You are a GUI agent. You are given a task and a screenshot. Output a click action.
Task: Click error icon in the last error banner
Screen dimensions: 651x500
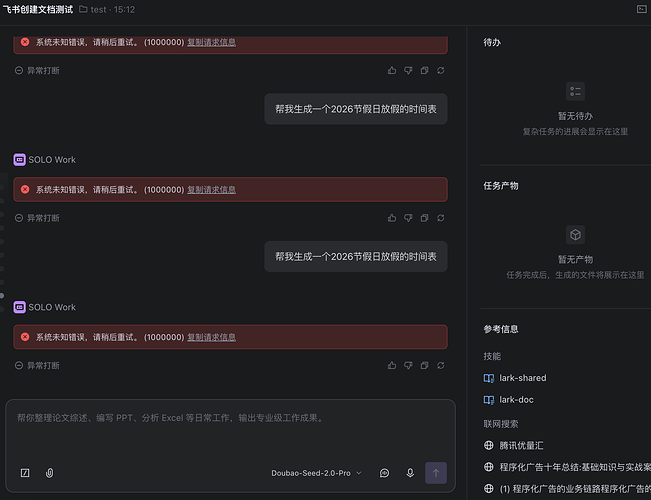(25, 337)
